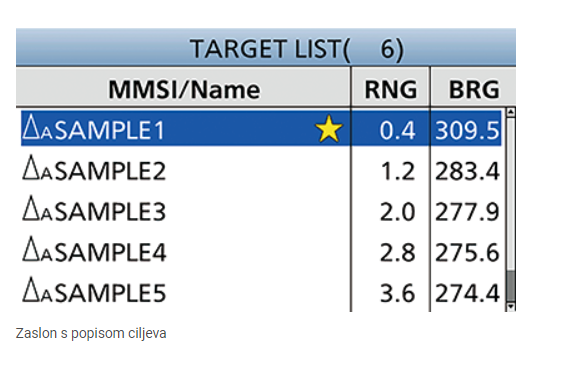
Task: Select SAMPLE3 target row
Action: tap(261, 211)
